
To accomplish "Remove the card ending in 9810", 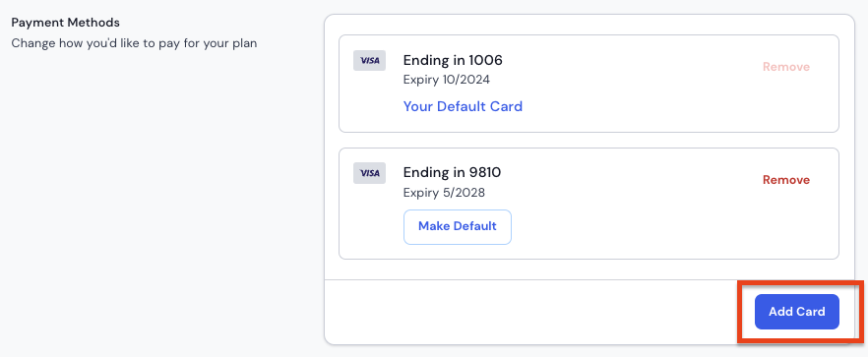I will click(x=786, y=180).
